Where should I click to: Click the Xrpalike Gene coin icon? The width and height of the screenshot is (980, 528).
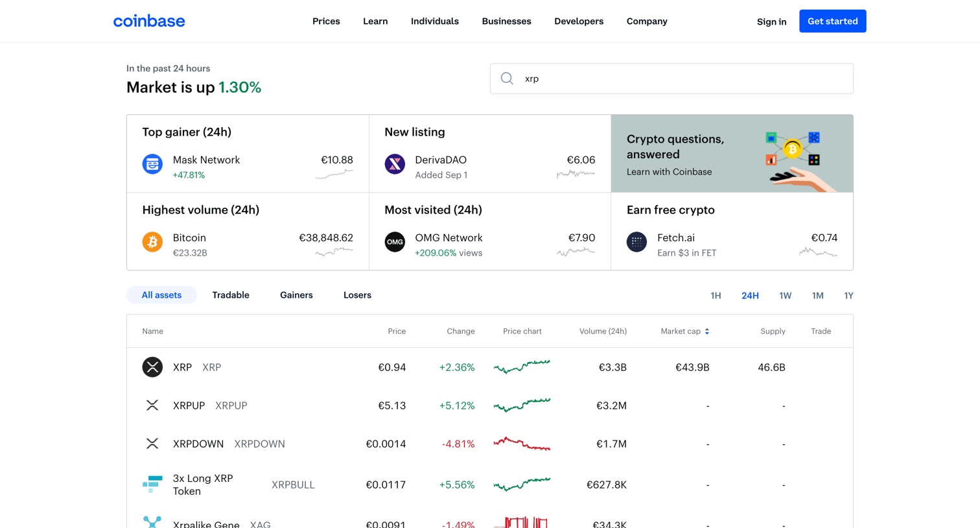tap(152, 522)
